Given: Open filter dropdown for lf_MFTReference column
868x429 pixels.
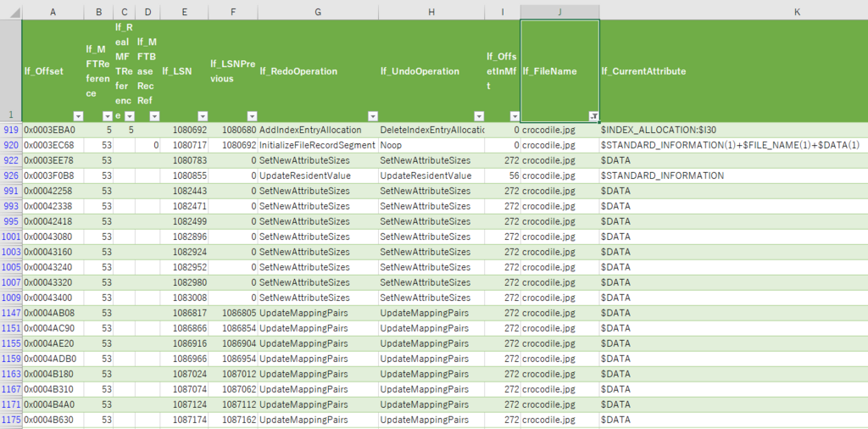Looking at the screenshot, I should (107, 116).
